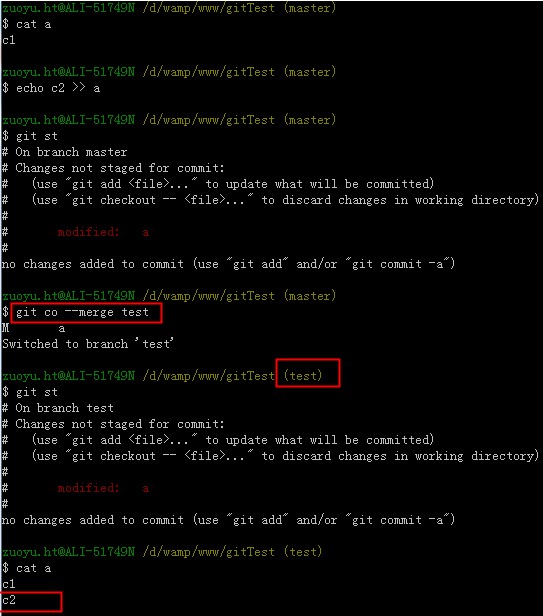Click the 'Switched to branch test' message

(x=88, y=344)
